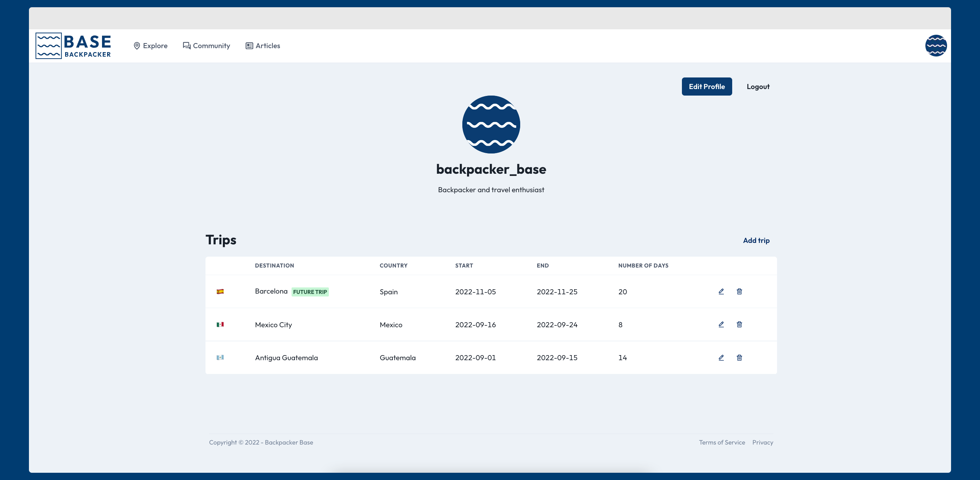Click the END column header
Viewport: 980px width, 480px height.
coord(543,266)
